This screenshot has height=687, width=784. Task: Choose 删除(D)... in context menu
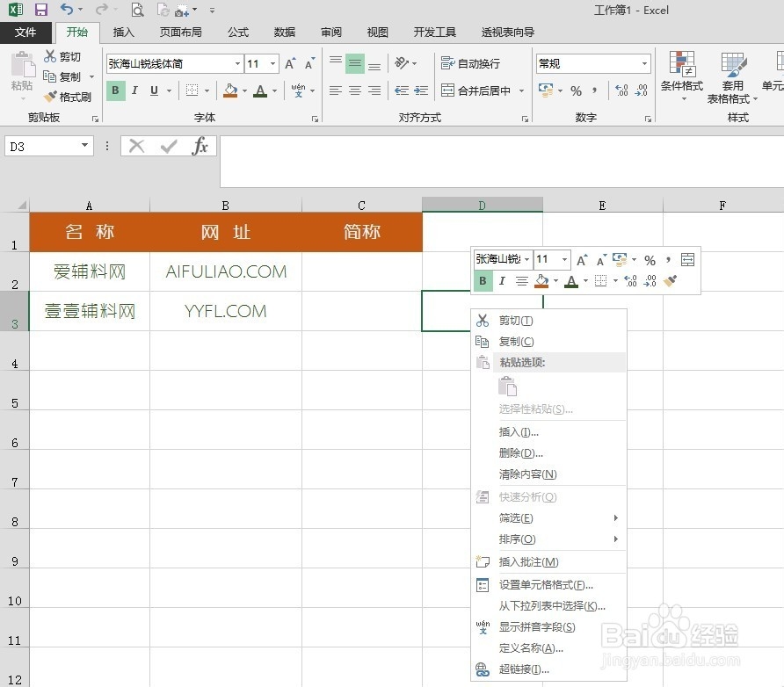[x=549, y=453]
